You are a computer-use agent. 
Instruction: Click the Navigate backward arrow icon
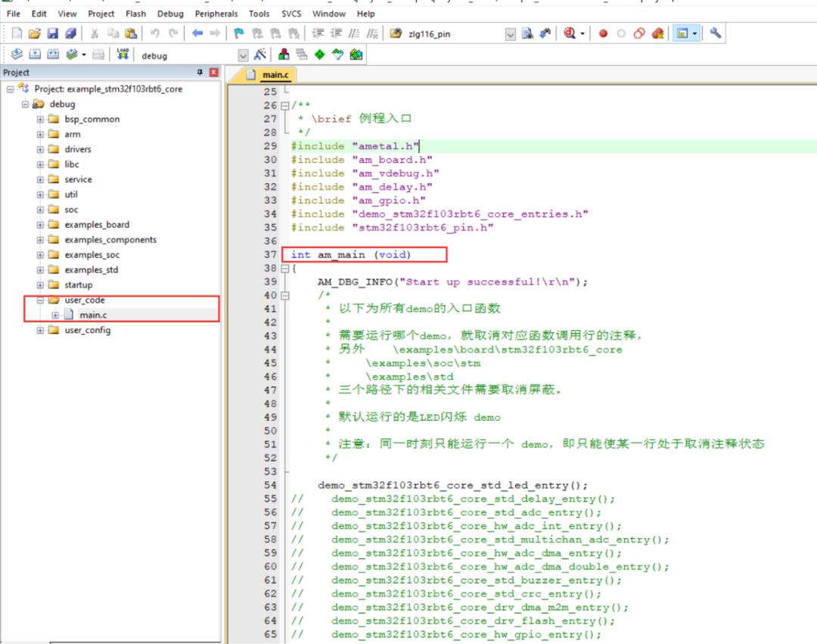click(x=197, y=34)
